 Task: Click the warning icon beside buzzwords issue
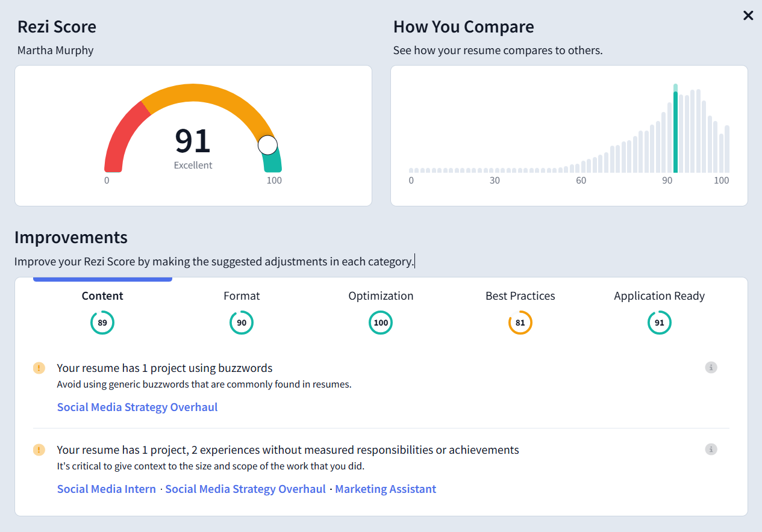39,368
